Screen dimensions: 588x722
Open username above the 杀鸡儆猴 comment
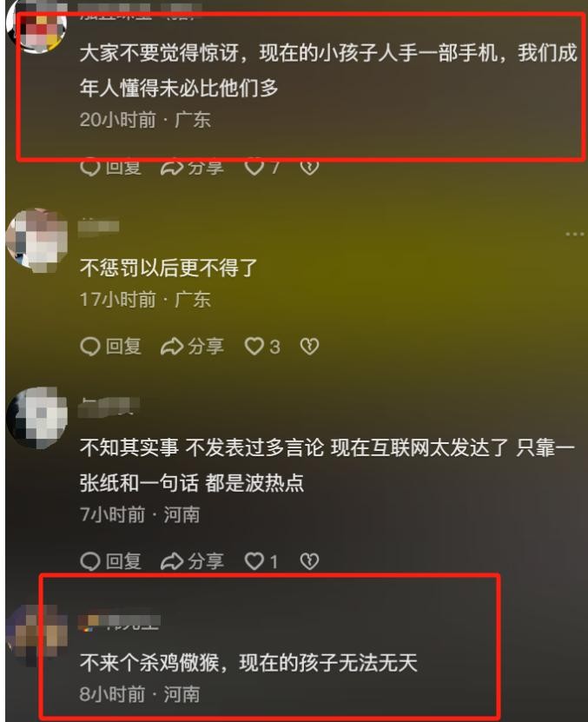[x=119, y=621]
